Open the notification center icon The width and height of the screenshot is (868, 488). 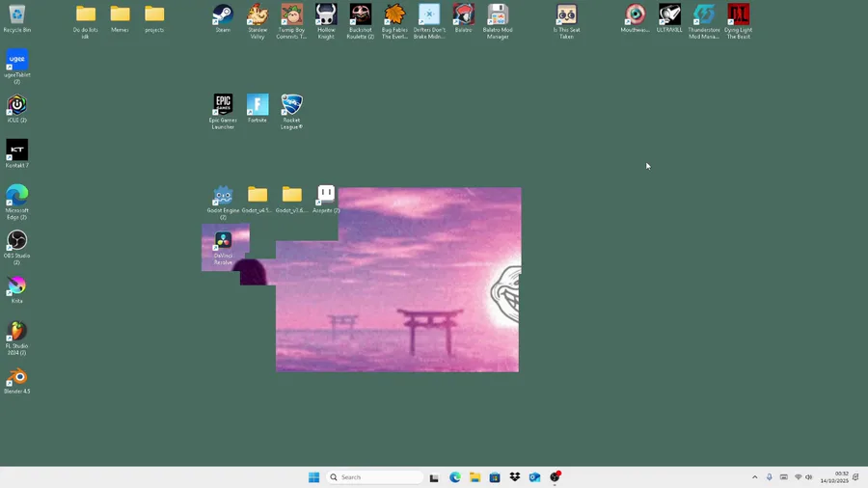[855, 477]
